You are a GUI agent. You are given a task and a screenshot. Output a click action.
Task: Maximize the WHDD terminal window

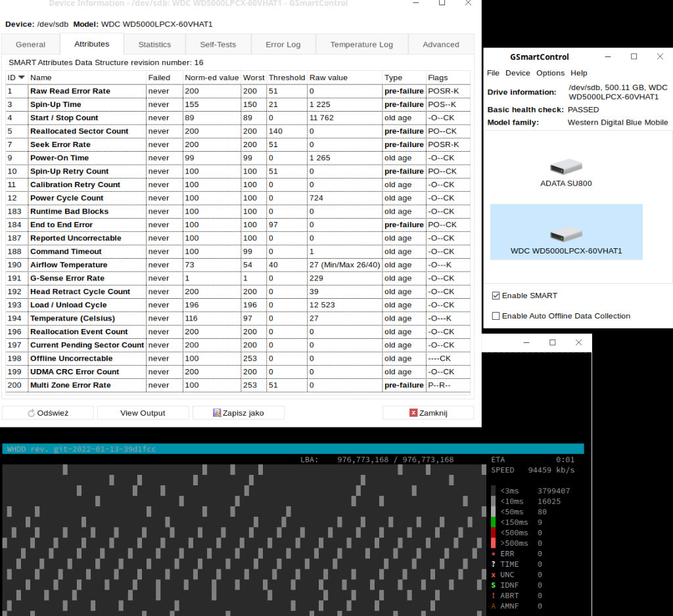552,343
